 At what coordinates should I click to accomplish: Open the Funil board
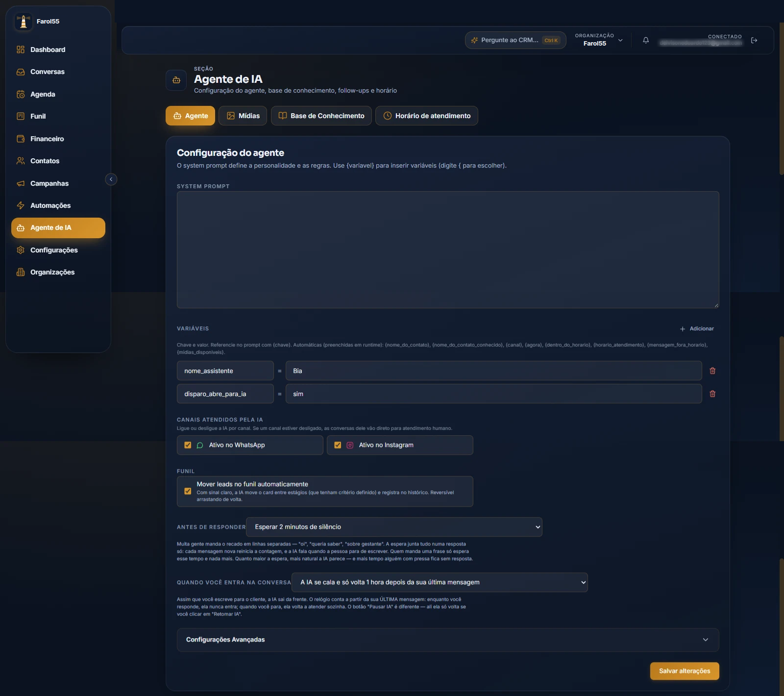(x=58, y=116)
